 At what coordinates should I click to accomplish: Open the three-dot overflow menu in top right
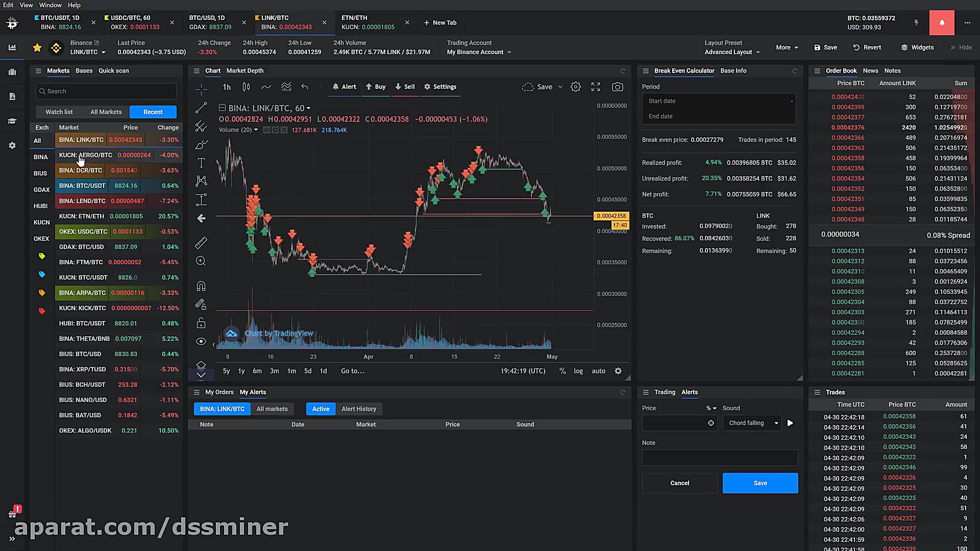coord(967,22)
